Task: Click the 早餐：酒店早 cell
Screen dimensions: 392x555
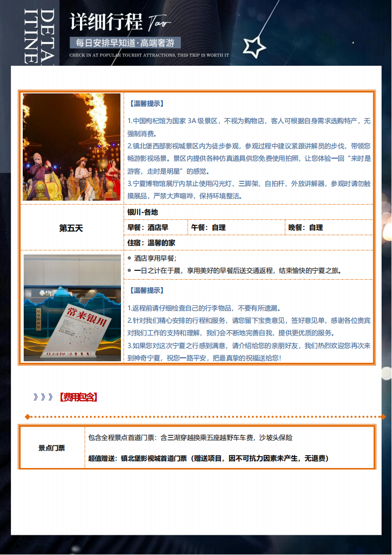Action: (x=156, y=227)
